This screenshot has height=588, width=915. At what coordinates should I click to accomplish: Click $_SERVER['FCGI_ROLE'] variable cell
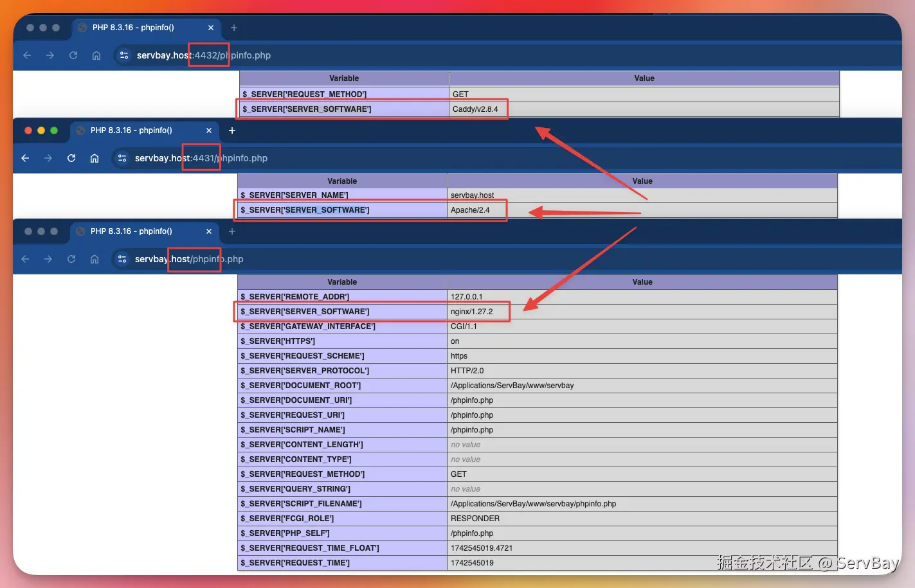[x=342, y=519]
